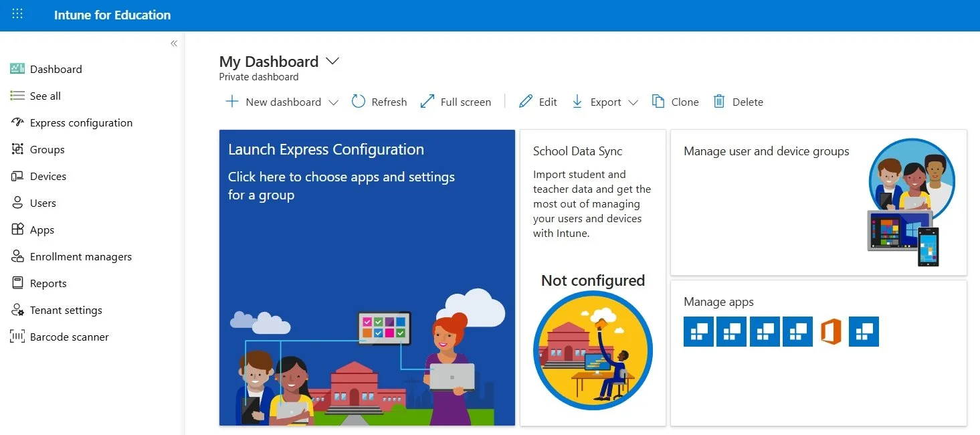Click the orange Office icon in Manage apps

pyautogui.click(x=830, y=331)
